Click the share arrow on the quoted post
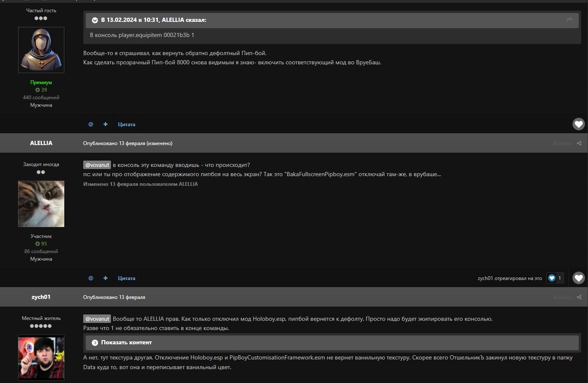 (x=569, y=20)
